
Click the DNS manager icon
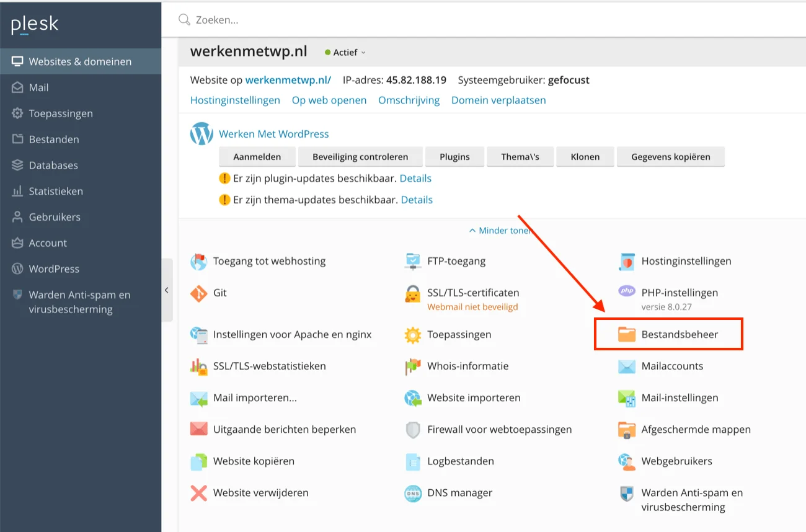pyautogui.click(x=412, y=494)
